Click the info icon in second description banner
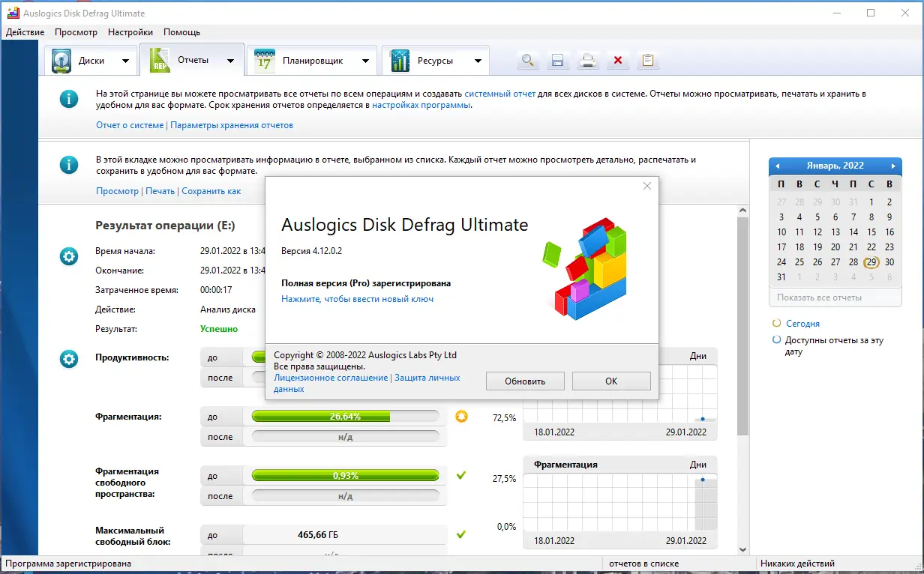This screenshot has width=924, height=574. click(x=69, y=165)
